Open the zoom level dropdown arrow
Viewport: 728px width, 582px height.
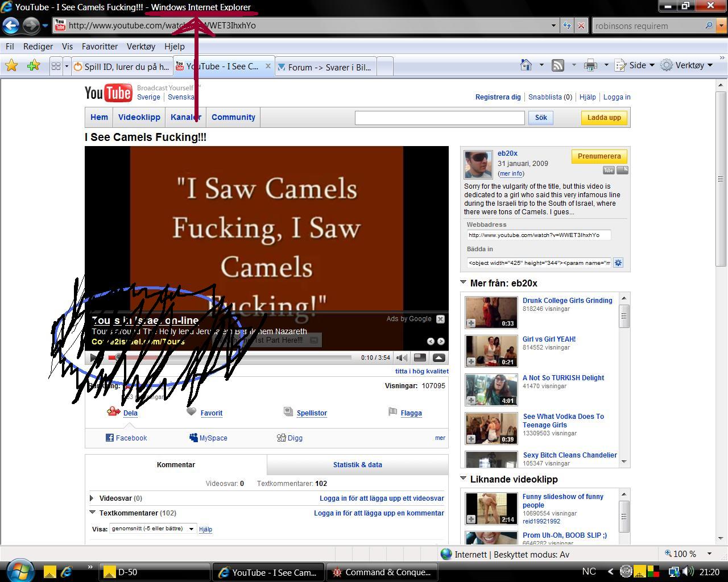(x=709, y=554)
